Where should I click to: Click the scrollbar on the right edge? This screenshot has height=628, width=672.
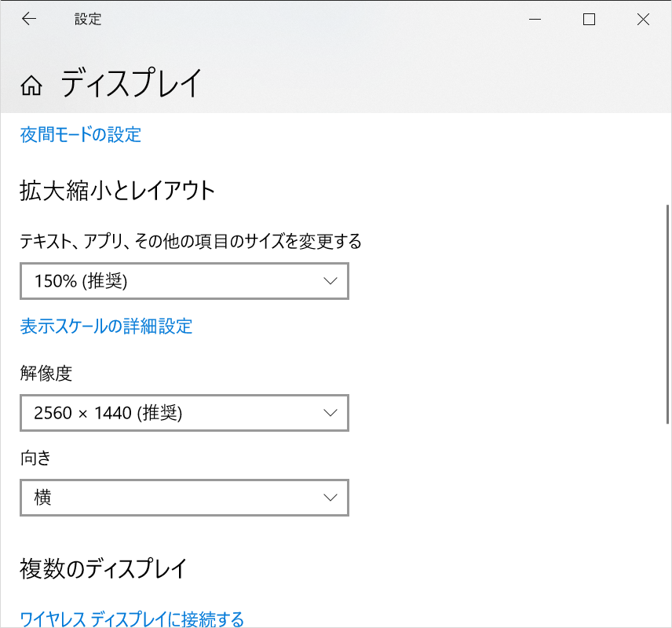point(668,314)
